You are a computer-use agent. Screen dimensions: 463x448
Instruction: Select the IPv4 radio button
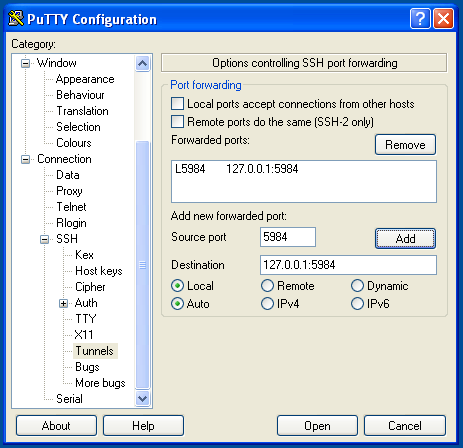[x=267, y=304]
